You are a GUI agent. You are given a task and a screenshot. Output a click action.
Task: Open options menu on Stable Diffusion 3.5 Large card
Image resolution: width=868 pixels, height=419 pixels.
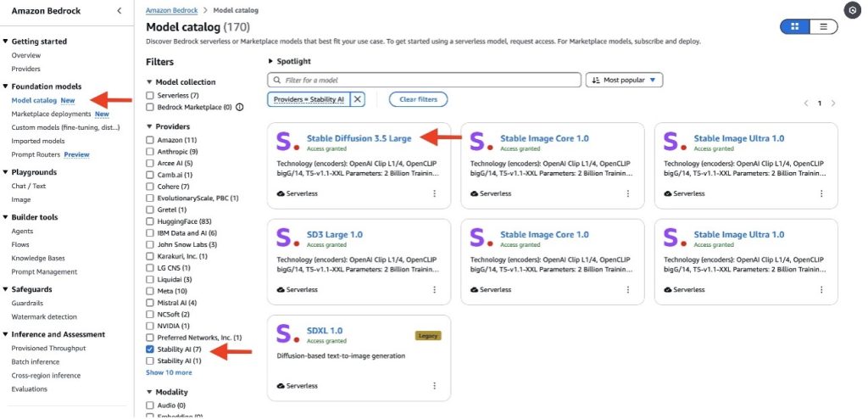[x=435, y=193]
